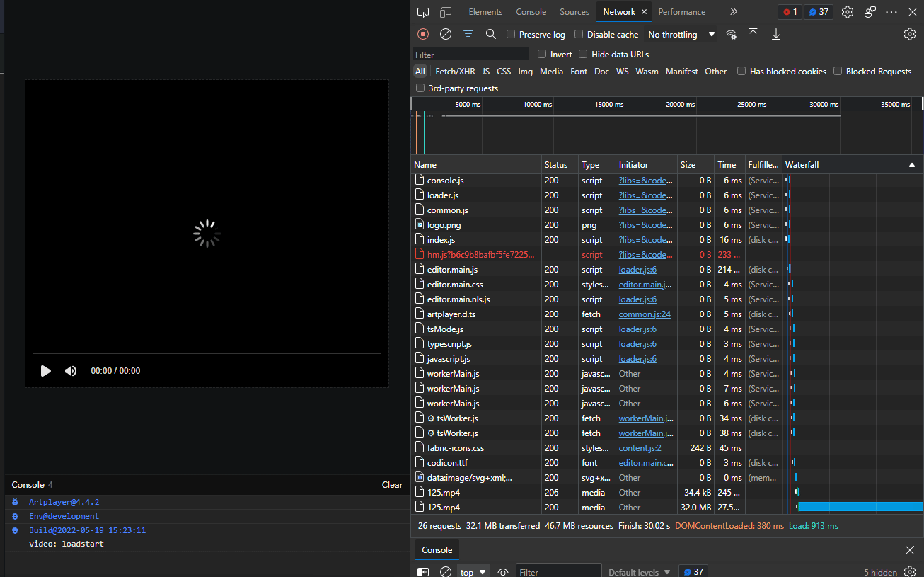Viewport: 924px width, 577px height.
Task: Stop recording the network log
Action: (x=422, y=34)
